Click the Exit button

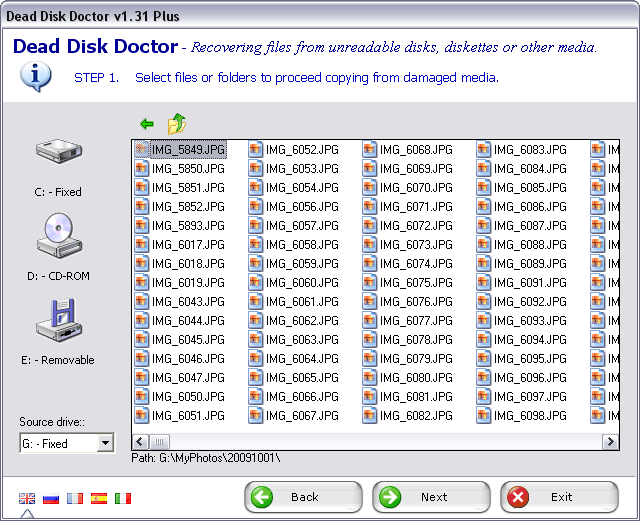point(560,497)
